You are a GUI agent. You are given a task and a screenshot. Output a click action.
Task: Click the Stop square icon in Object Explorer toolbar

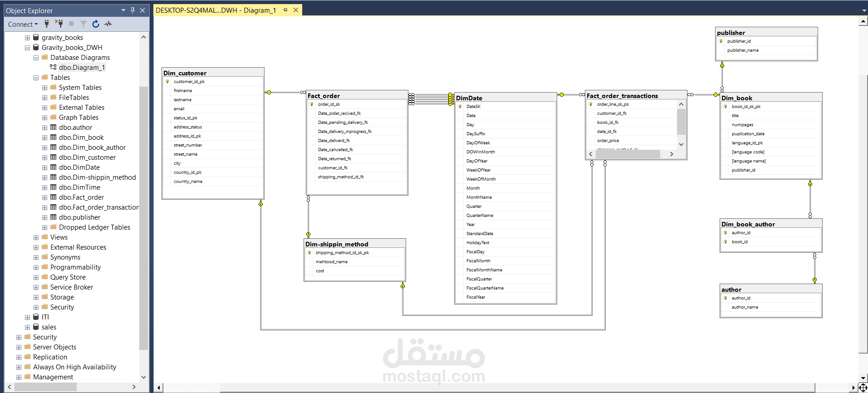(71, 24)
